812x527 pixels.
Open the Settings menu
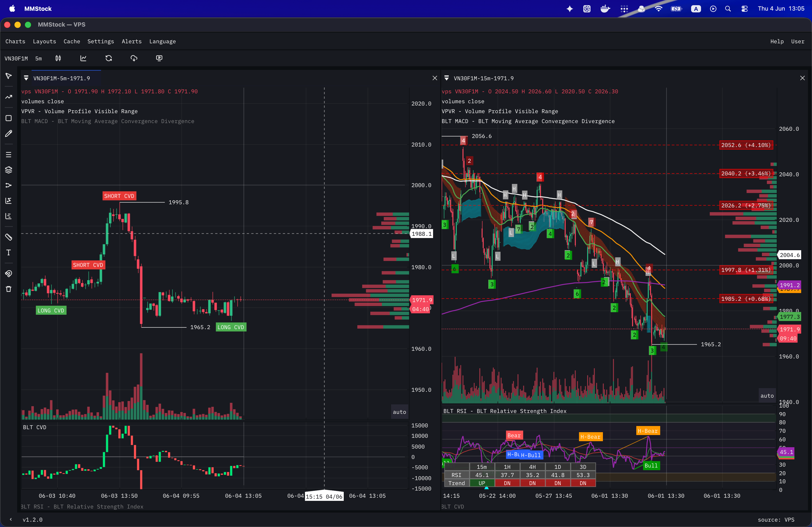(x=101, y=41)
